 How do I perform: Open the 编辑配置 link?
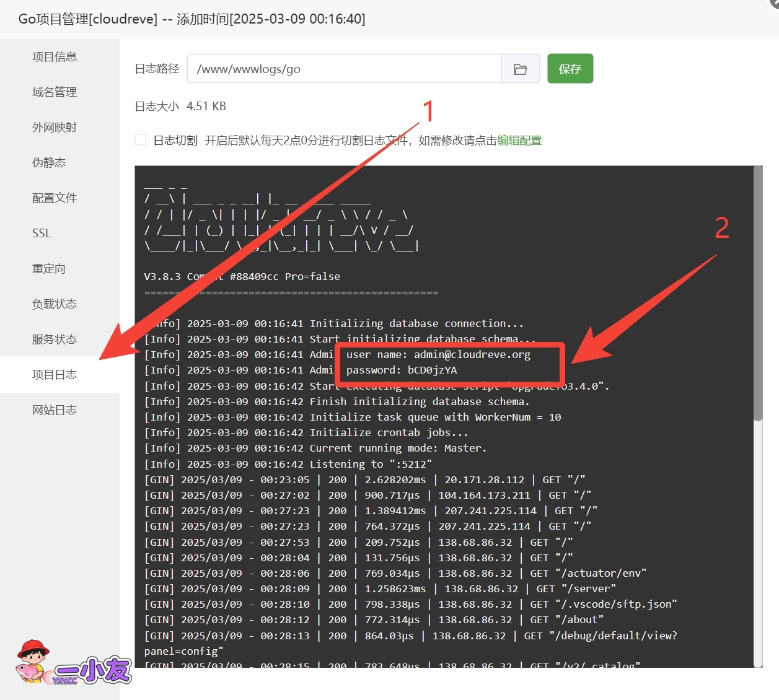click(x=519, y=141)
